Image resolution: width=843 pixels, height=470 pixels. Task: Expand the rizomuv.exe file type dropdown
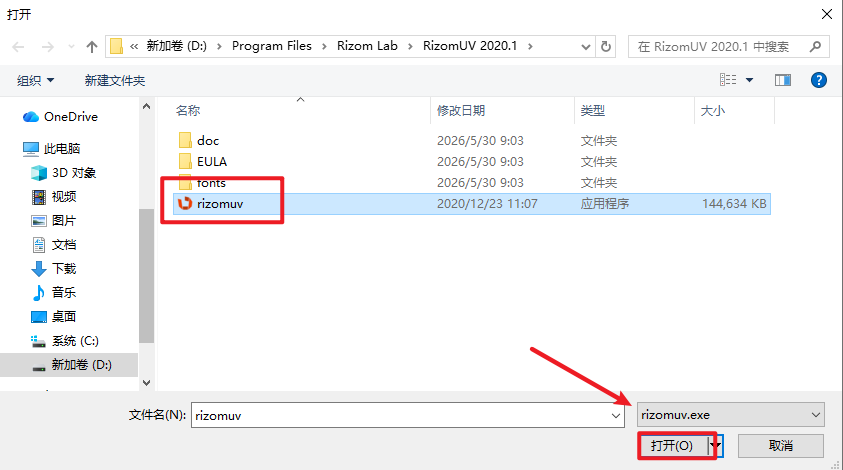point(731,415)
